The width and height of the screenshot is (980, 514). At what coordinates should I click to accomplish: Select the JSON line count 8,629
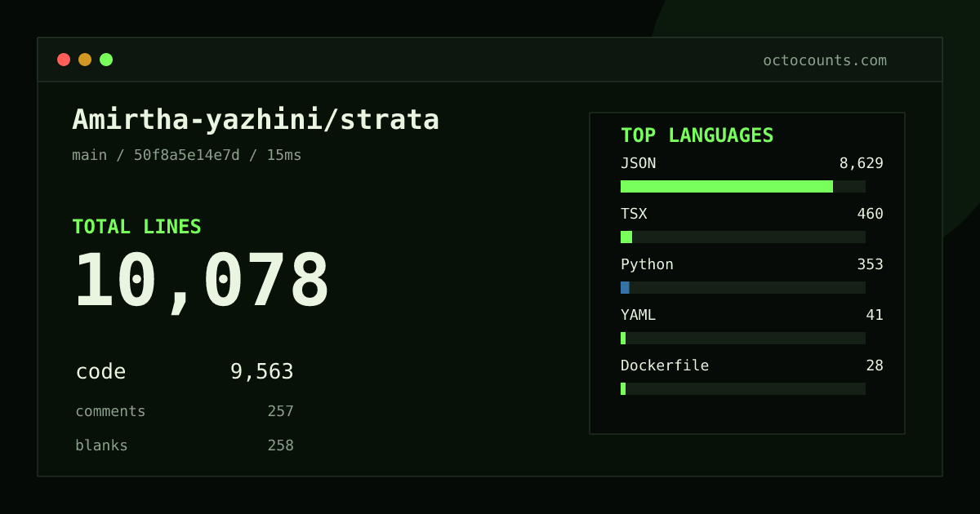(862, 163)
